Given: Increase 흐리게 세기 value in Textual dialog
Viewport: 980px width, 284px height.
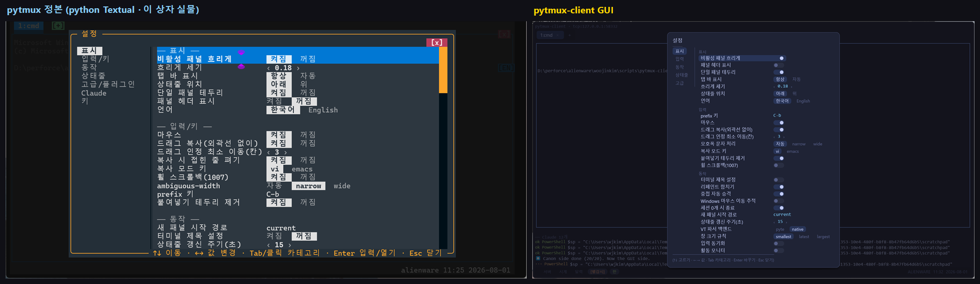Looking at the screenshot, I should [298, 68].
